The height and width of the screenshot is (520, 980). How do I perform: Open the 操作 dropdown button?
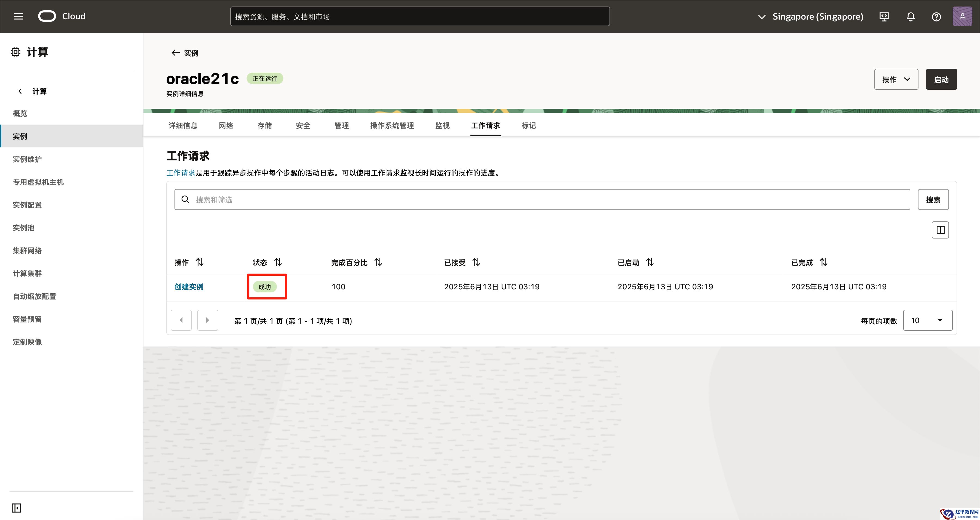coord(896,79)
